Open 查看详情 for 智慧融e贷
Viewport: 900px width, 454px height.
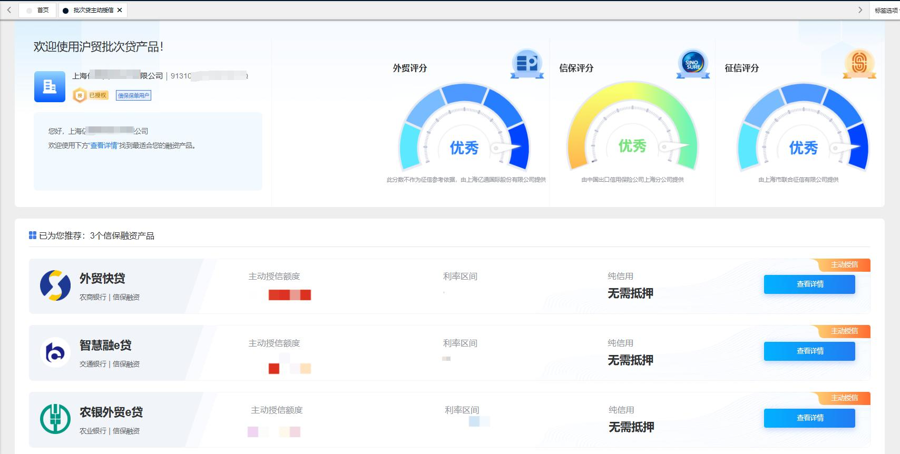[809, 351]
